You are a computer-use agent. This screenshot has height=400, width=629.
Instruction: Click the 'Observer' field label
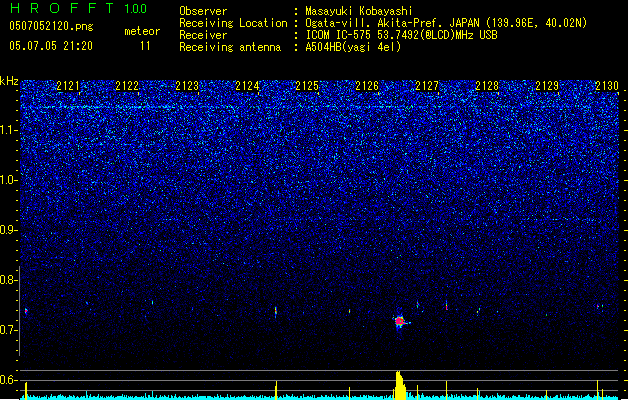[203, 11]
